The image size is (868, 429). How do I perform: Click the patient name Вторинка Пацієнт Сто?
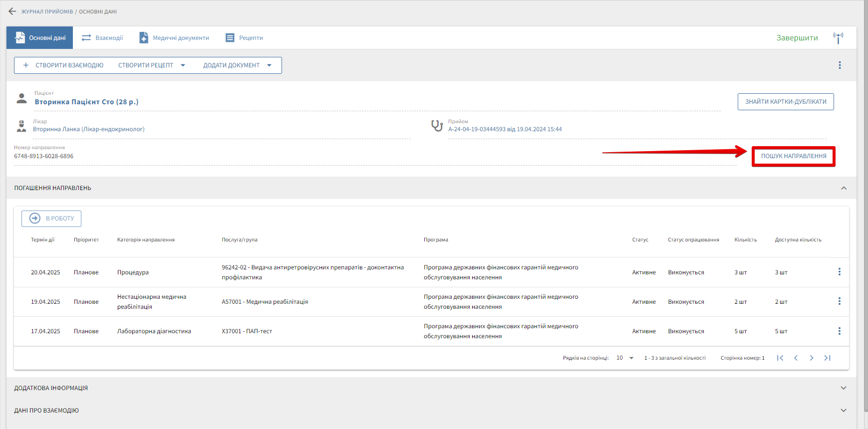point(86,102)
